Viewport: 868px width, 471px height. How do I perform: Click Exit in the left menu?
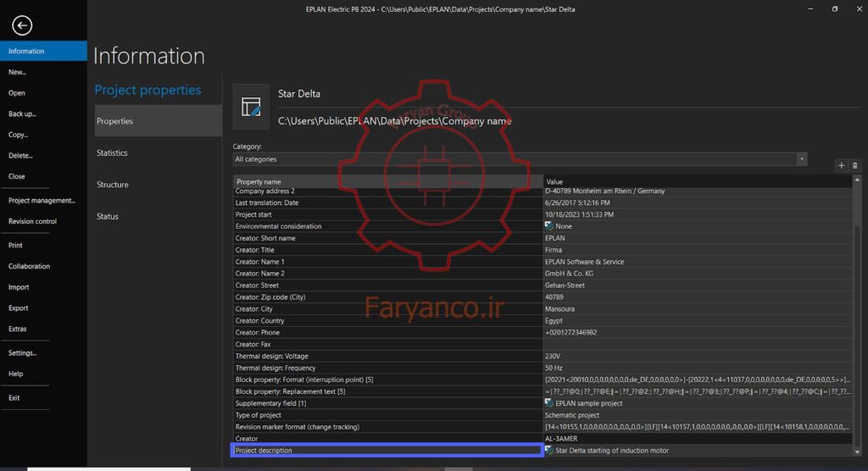[x=14, y=398]
